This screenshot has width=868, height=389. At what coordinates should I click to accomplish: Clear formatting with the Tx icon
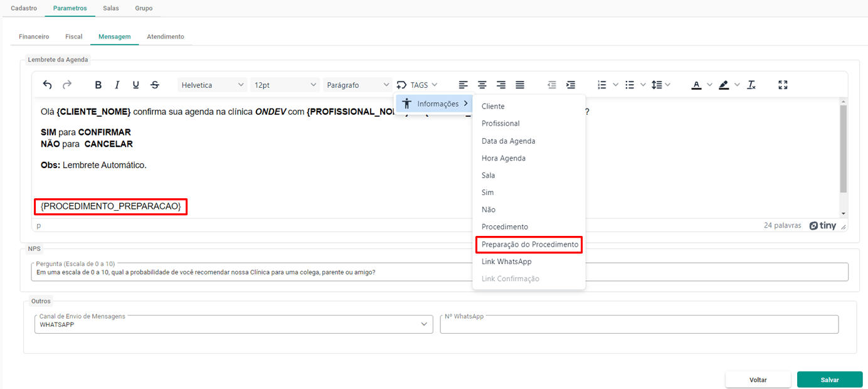751,85
